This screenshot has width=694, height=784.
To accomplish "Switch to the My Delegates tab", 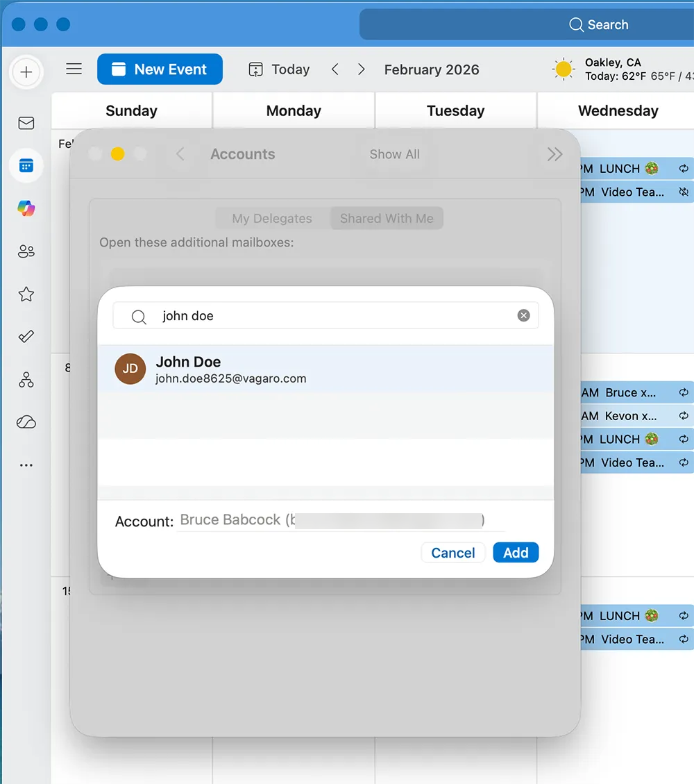I will pos(271,218).
